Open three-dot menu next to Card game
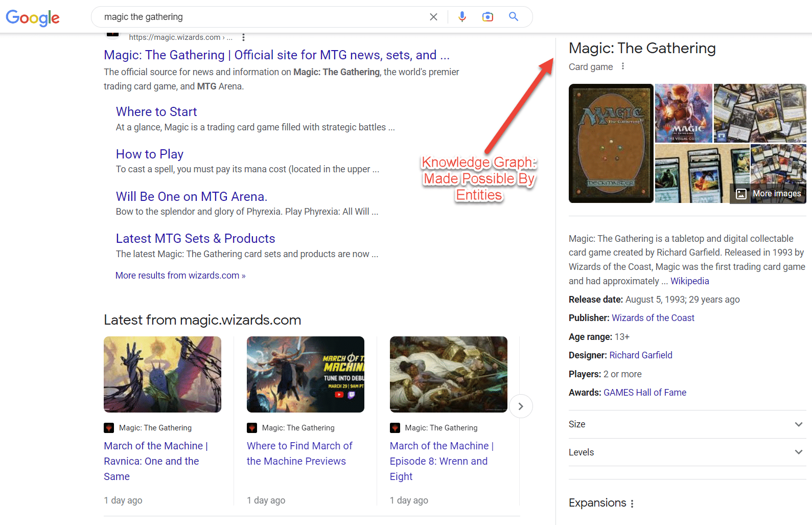812x525 pixels. pos(622,66)
